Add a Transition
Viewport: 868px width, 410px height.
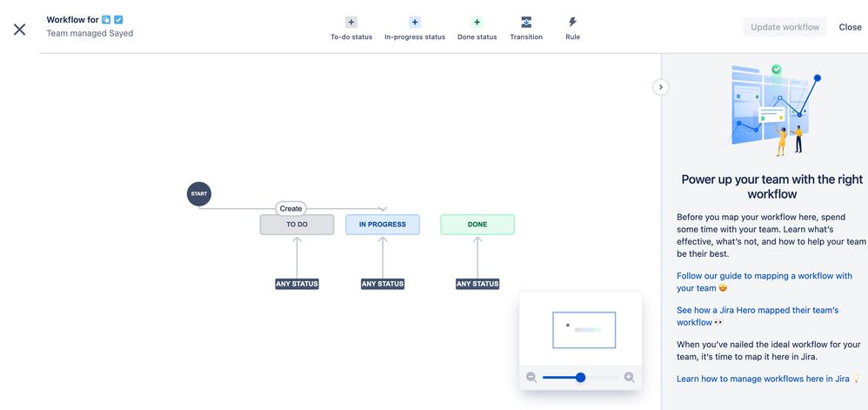pos(526,28)
